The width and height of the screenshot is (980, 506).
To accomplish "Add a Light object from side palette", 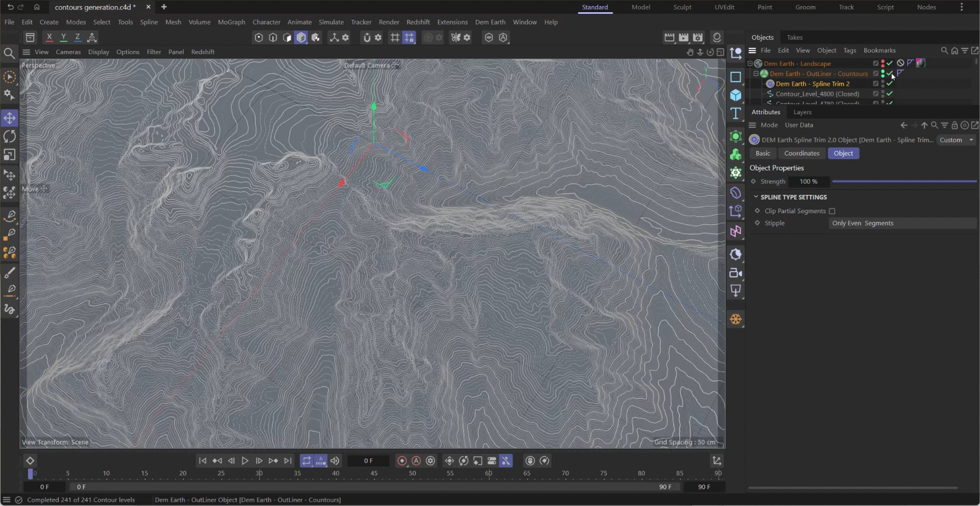I will (735, 291).
